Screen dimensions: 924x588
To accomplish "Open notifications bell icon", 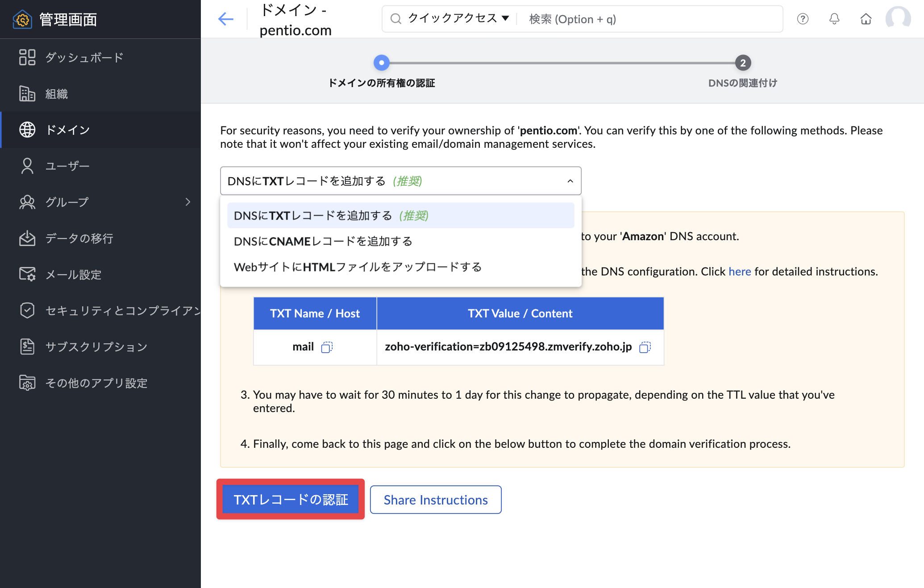I will pos(834,19).
